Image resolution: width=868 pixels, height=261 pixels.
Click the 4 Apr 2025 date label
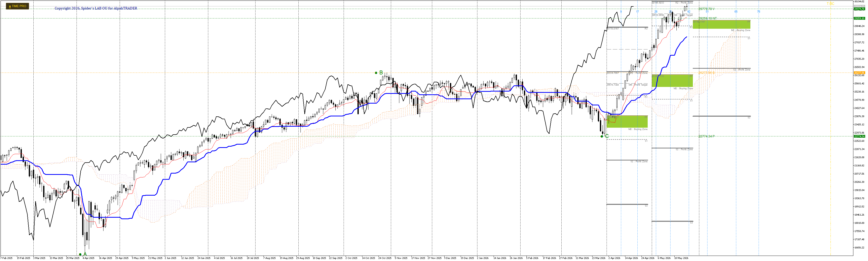point(89,258)
